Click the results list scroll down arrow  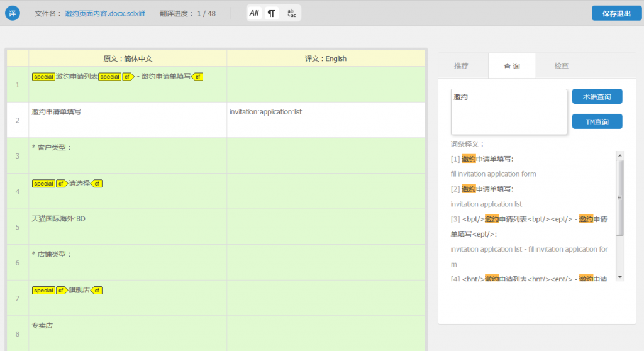click(x=619, y=277)
